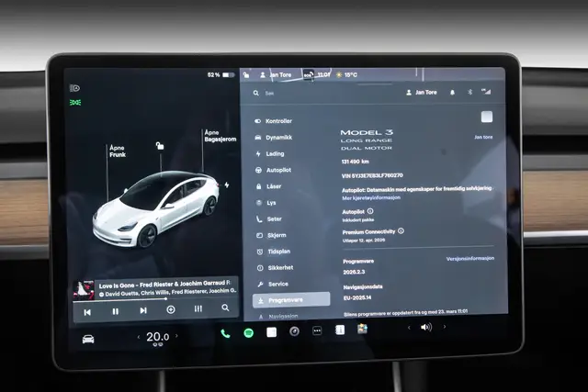Decrease cabin temperature with left arrow
Viewport: 588px width, 392px height.
[139, 337]
